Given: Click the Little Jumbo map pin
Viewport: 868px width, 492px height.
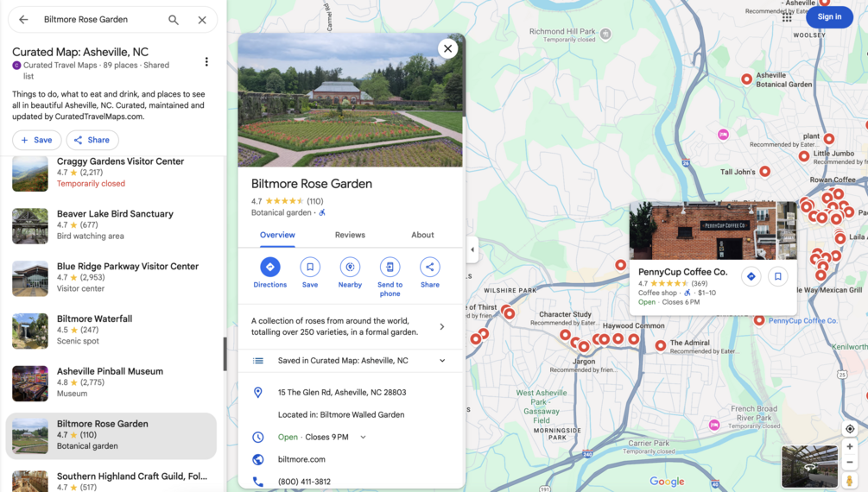Looking at the screenshot, I should [804, 156].
